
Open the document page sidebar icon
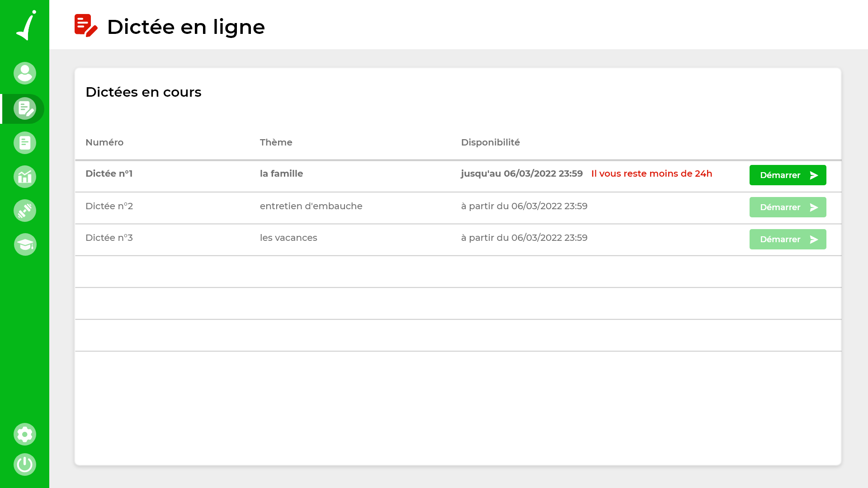point(25,143)
